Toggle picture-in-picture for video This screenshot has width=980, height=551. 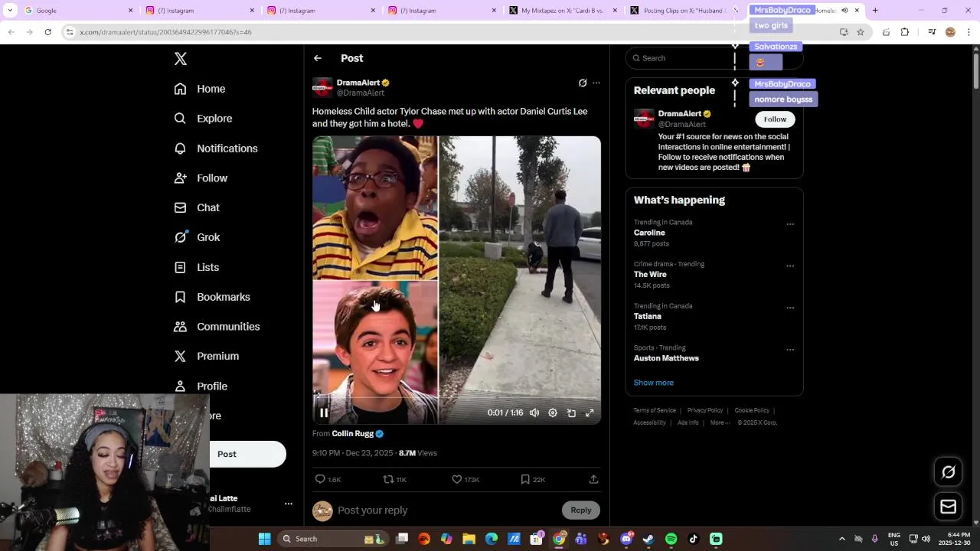(x=571, y=413)
